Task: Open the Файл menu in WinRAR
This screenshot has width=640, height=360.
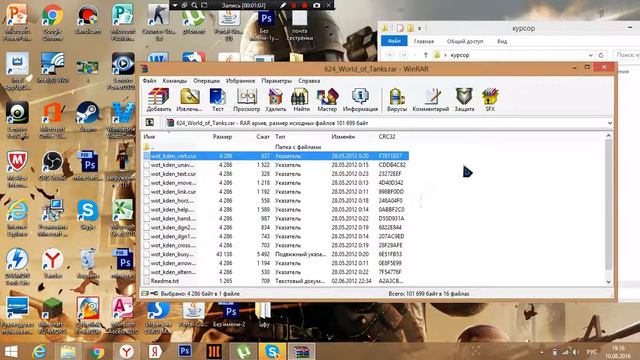Action: tap(149, 81)
